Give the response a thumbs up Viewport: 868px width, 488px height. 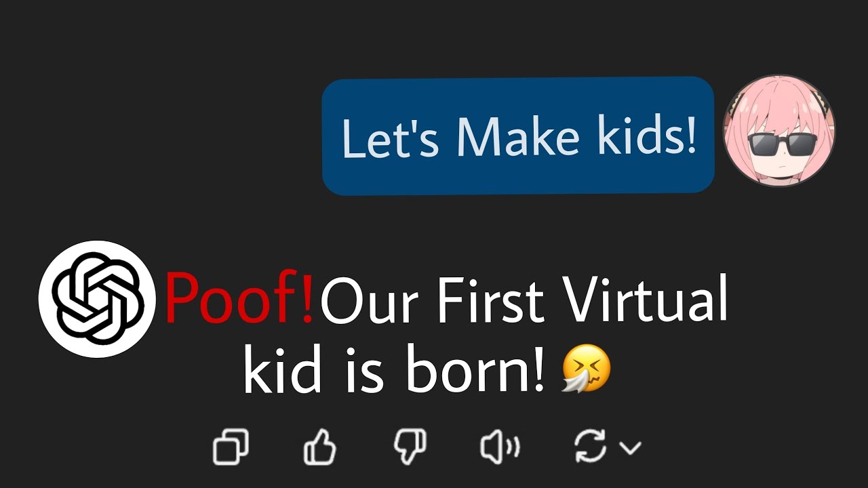319,447
